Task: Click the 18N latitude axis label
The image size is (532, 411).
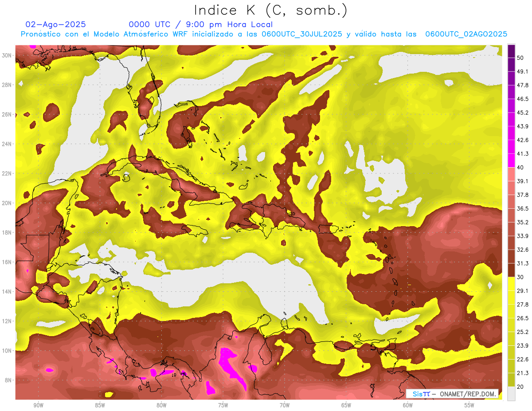Action: click(x=7, y=232)
